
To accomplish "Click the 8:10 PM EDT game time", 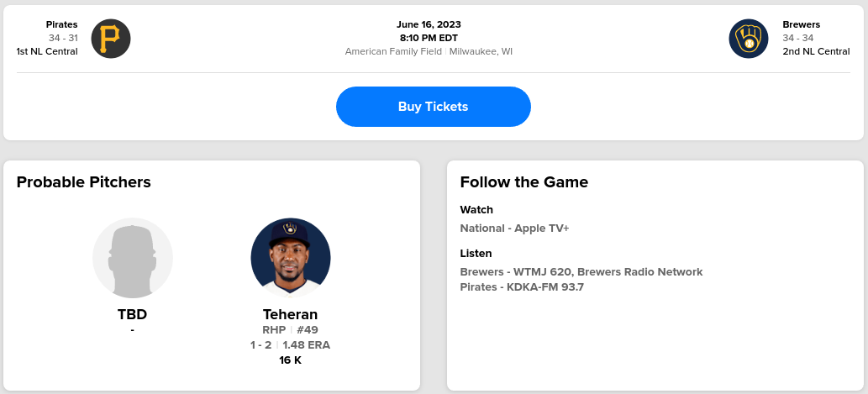I will click(x=429, y=38).
